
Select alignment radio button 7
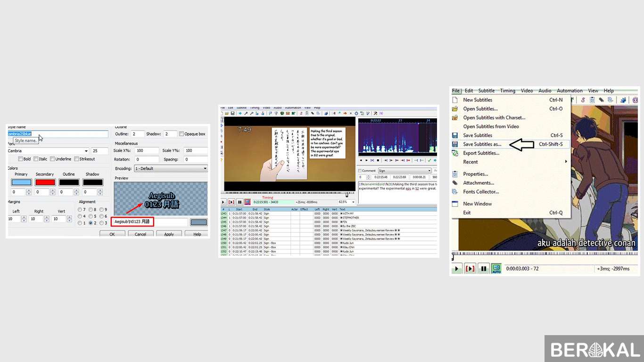(x=80, y=210)
